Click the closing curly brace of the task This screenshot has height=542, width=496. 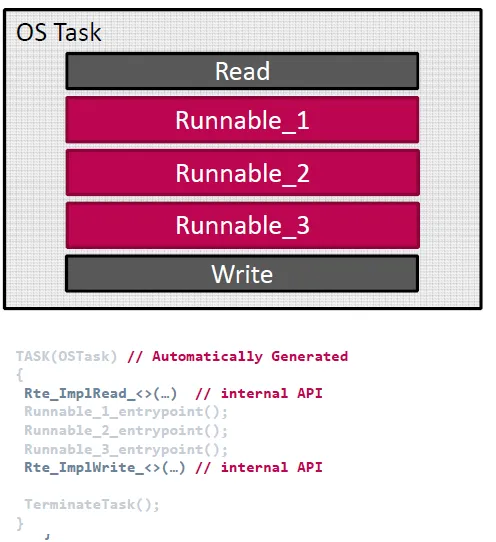(x=20, y=523)
